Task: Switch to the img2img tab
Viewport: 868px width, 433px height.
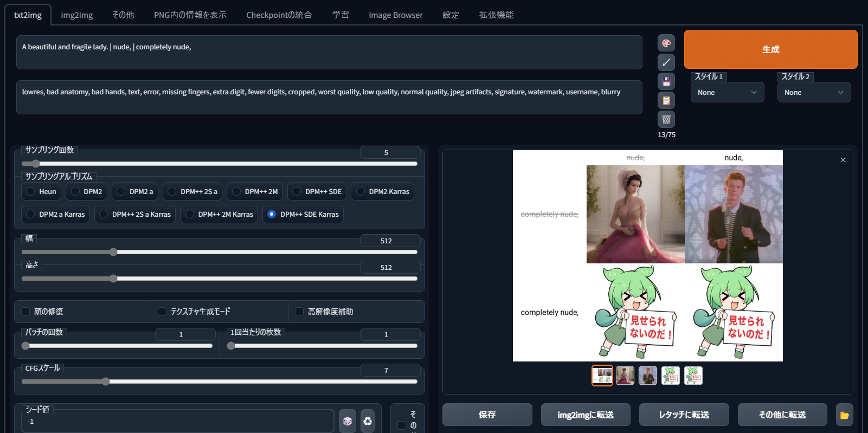Action: coord(77,15)
